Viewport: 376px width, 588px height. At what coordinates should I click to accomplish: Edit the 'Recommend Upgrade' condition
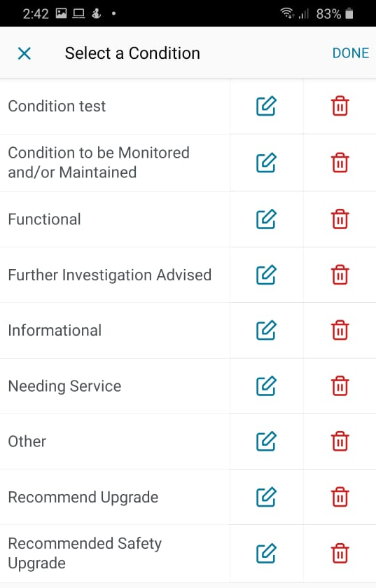click(x=266, y=497)
